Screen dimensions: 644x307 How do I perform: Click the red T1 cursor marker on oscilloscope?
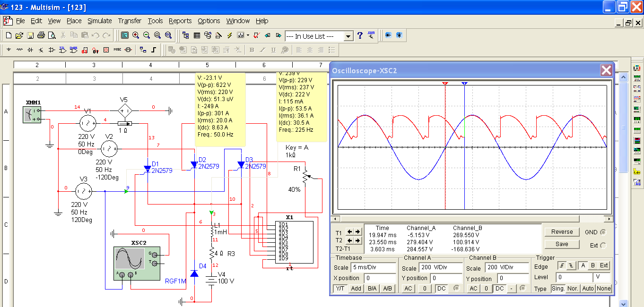[445, 83]
